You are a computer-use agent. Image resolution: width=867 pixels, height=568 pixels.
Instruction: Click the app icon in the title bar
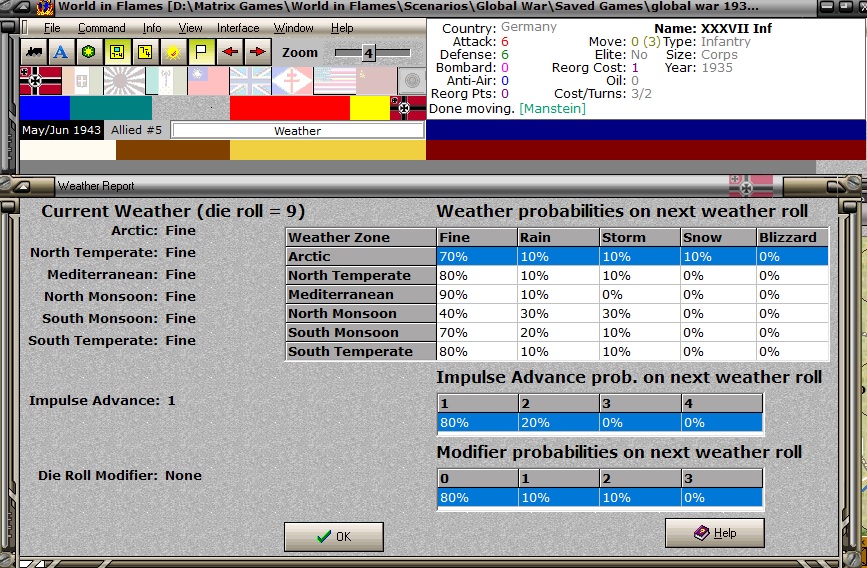pyautogui.click(x=45, y=7)
